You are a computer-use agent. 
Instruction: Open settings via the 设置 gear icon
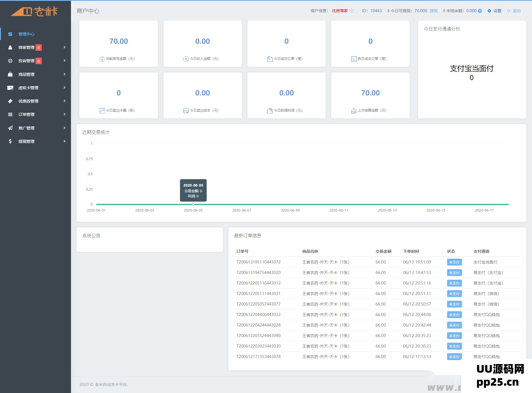[x=489, y=11]
